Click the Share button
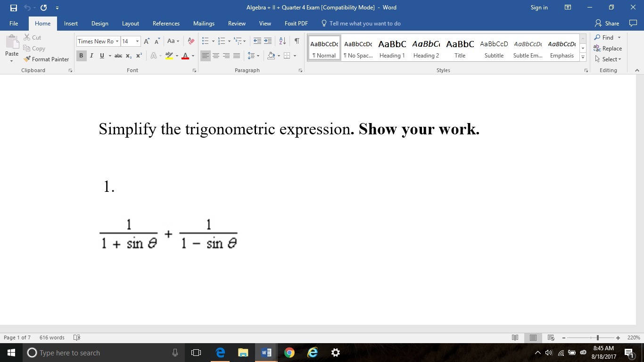The image size is (644, 362). 607,24
